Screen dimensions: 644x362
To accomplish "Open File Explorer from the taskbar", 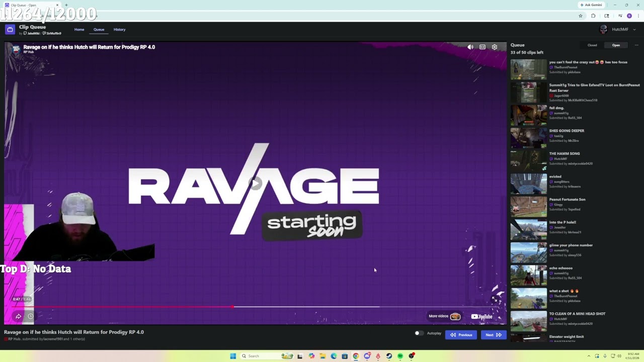I will click(x=323, y=356).
